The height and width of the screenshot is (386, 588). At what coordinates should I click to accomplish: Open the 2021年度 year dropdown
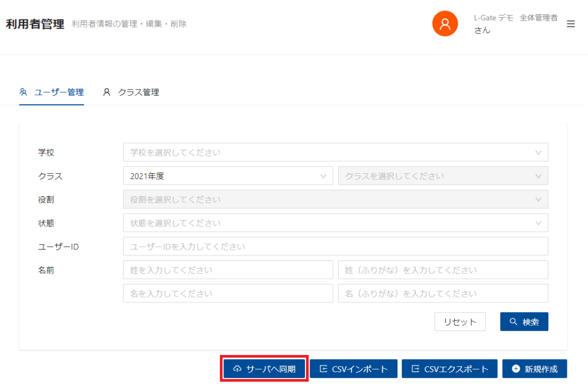(x=228, y=176)
